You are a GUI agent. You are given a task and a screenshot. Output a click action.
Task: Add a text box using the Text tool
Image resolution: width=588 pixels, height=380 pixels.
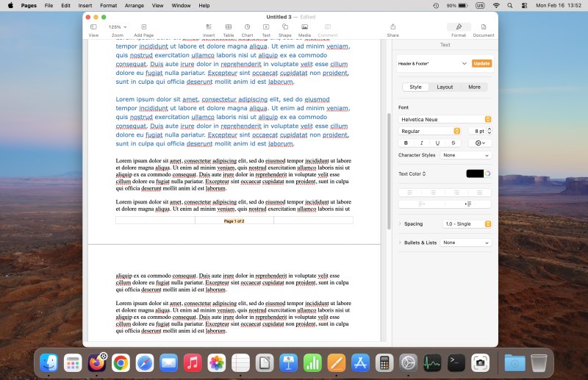[x=266, y=27]
